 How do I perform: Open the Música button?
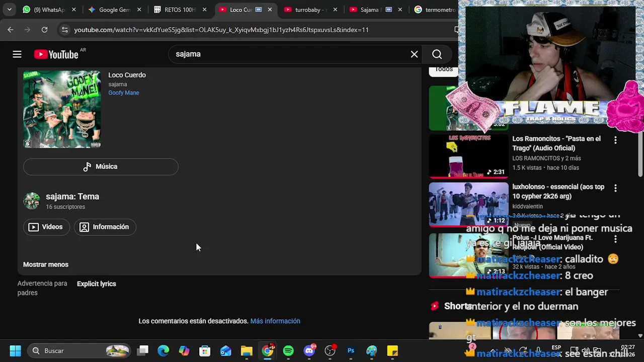pos(101,167)
